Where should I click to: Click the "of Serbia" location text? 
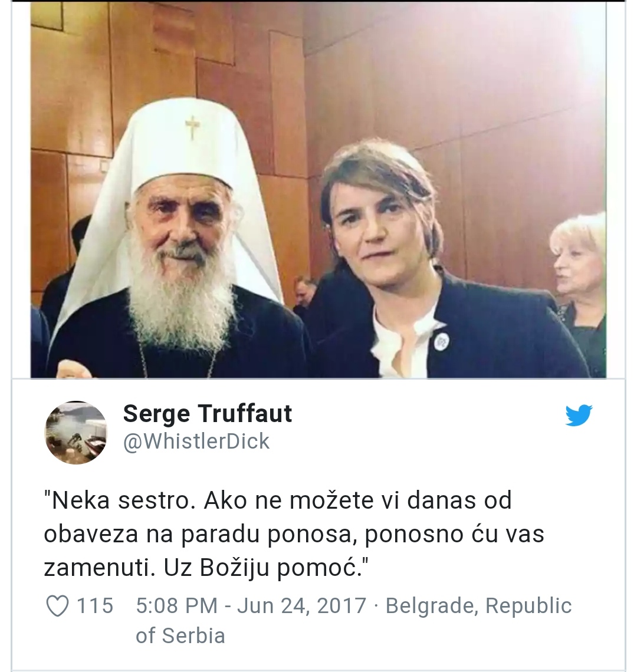[180, 635]
